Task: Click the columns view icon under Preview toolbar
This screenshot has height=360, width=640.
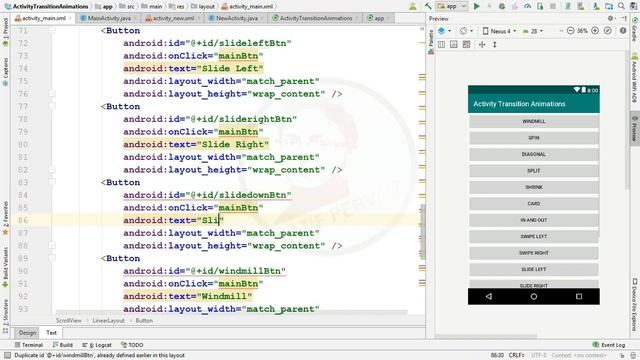Action: click(441, 44)
